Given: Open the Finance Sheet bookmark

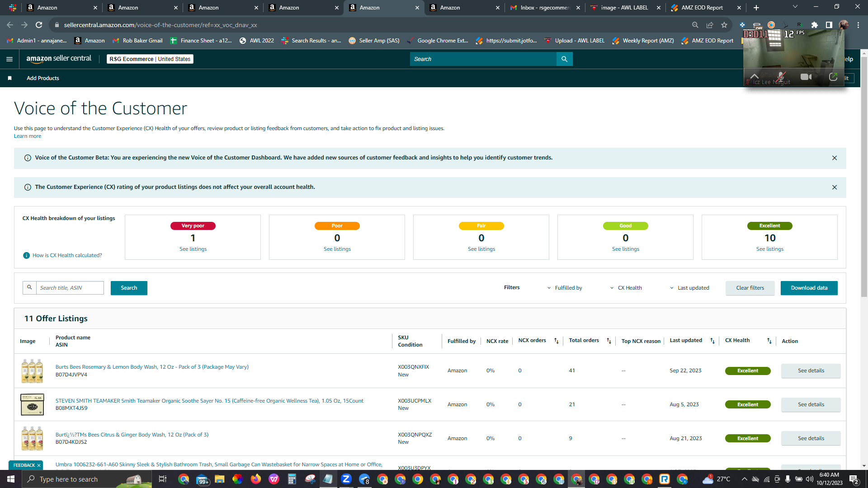Looking at the screenshot, I should (x=201, y=41).
